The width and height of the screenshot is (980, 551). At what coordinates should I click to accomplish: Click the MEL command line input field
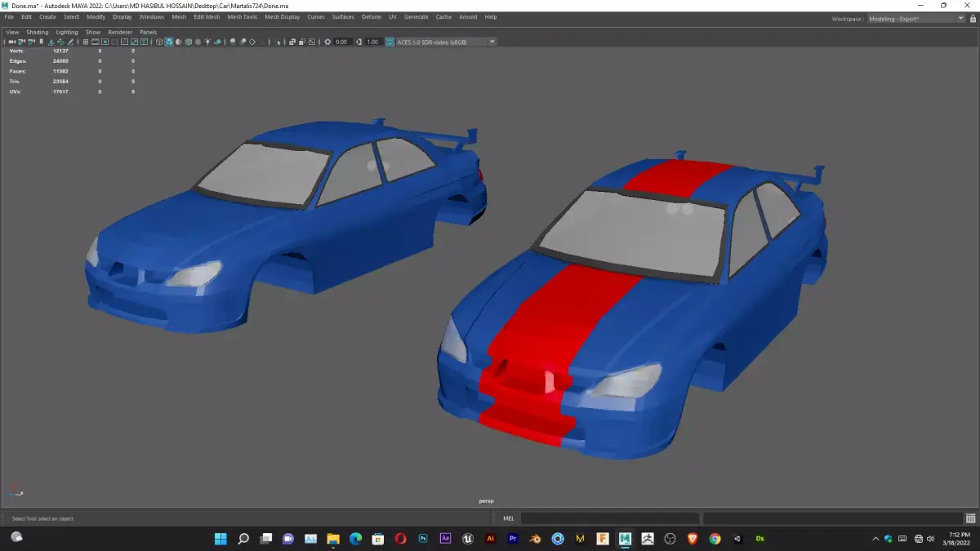[610, 518]
